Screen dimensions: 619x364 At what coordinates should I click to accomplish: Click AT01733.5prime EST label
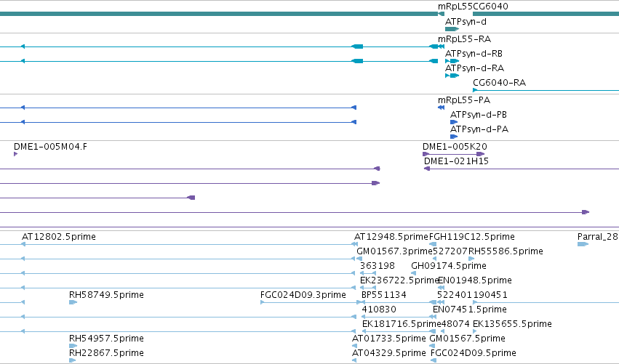(389, 339)
